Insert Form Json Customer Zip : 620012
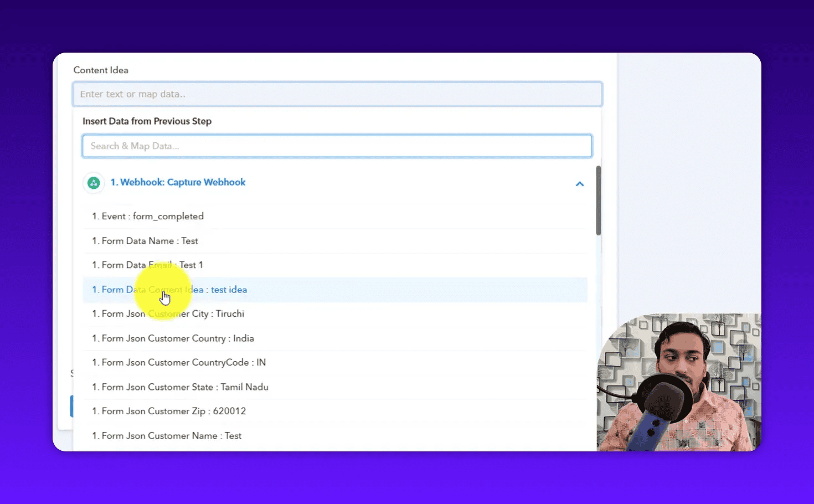Screen dimensions: 814x504 click(169, 412)
